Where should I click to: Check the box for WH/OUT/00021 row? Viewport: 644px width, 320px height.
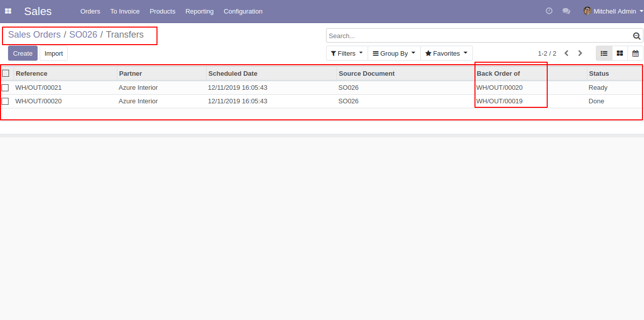(x=5, y=88)
